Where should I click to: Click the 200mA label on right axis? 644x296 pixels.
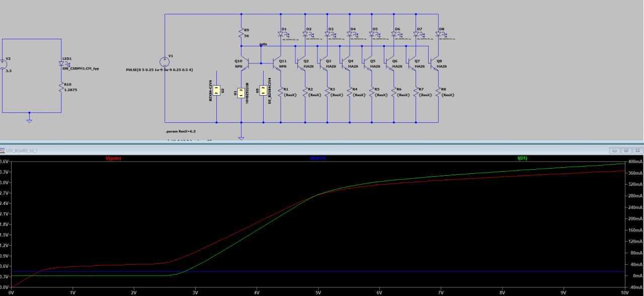pyautogui.click(x=636, y=219)
